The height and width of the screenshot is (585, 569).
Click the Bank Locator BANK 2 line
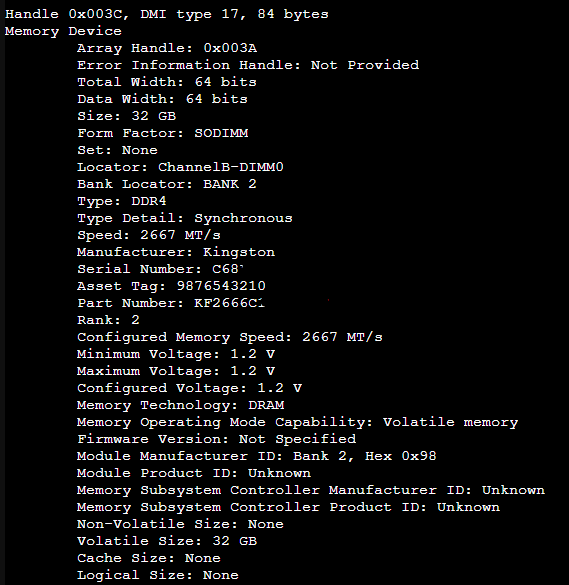[167, 184]
